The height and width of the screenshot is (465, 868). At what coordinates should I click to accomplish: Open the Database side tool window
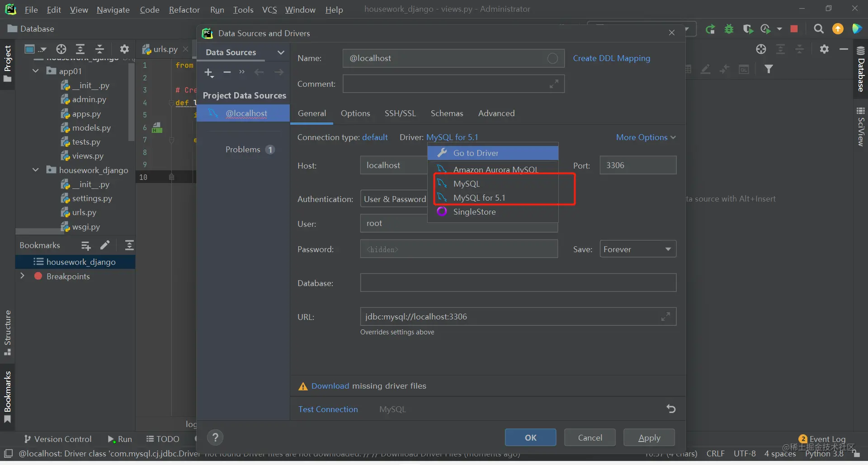[860, 69]
